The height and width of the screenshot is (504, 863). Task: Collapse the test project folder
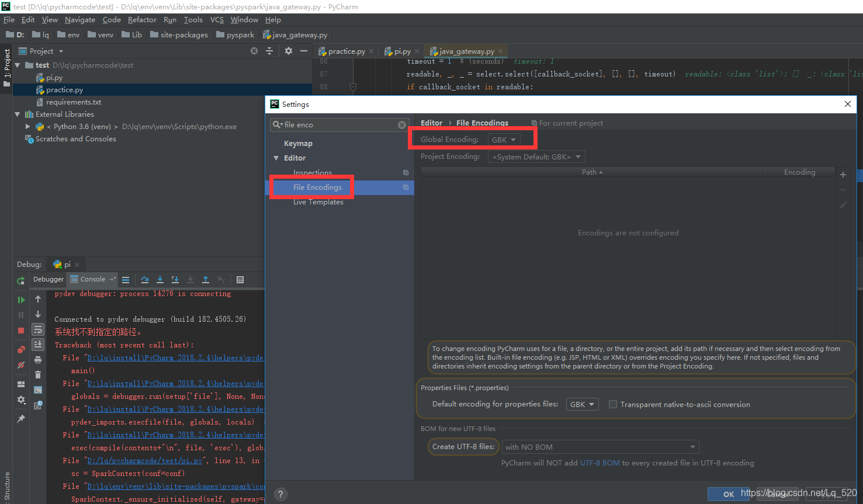pyautogui.click(x=18, y=65)
